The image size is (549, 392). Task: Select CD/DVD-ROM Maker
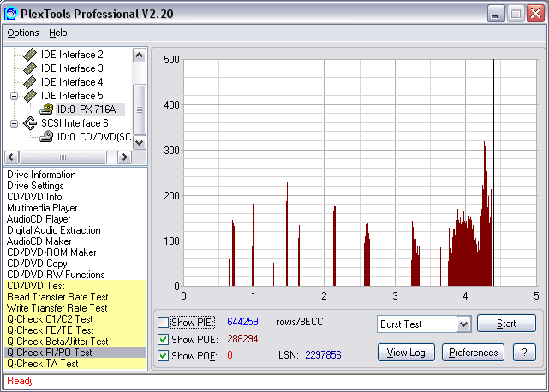pos(51,252)
